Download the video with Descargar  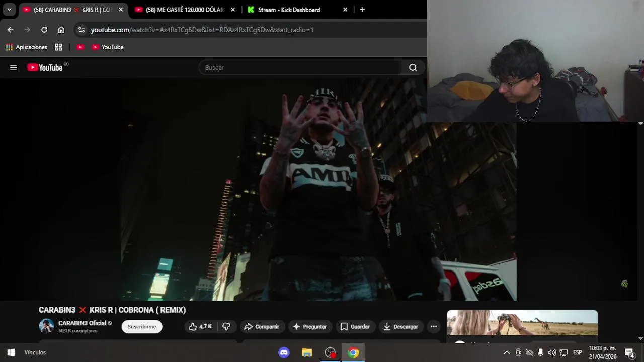point(400,326)
